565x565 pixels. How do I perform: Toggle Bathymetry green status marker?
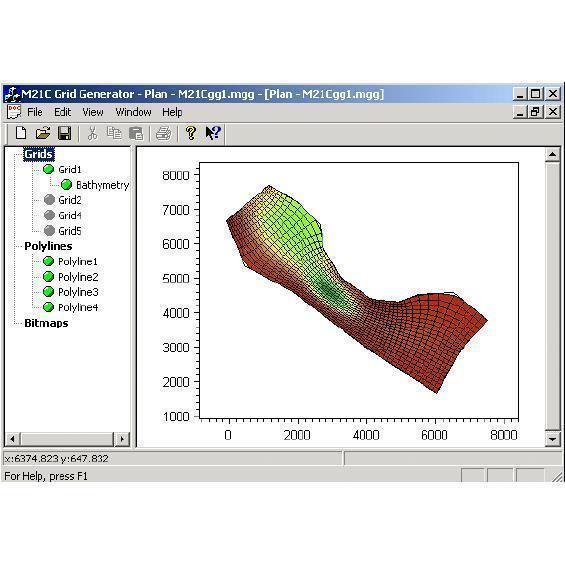(x=66, y=185)
